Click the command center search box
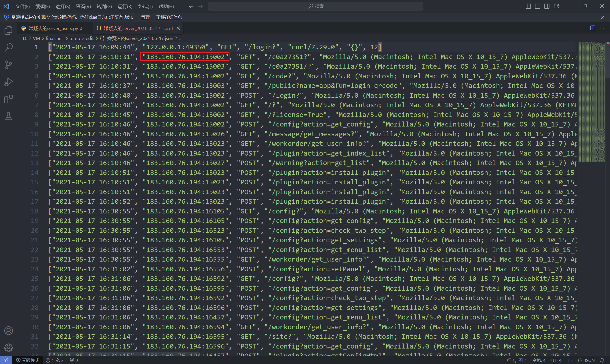610x364 pixels. [x=315, y=6]
